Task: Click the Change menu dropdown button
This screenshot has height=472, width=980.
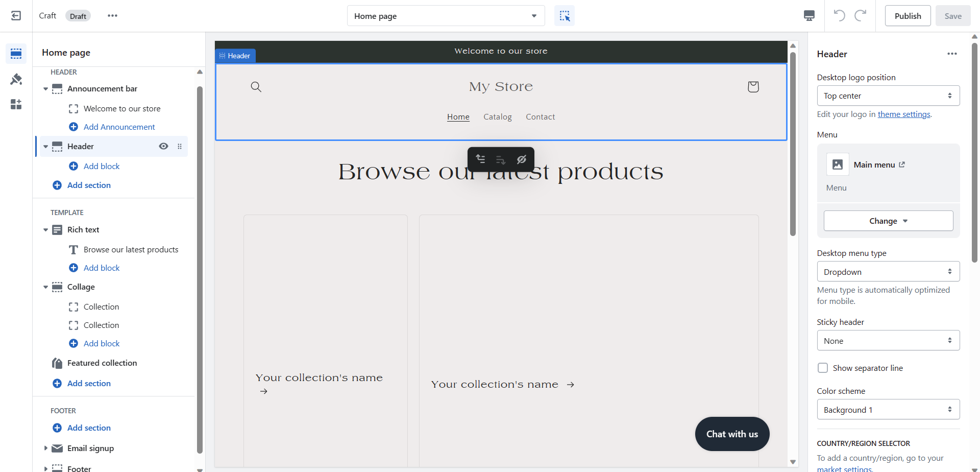Action: click(888, 221)
